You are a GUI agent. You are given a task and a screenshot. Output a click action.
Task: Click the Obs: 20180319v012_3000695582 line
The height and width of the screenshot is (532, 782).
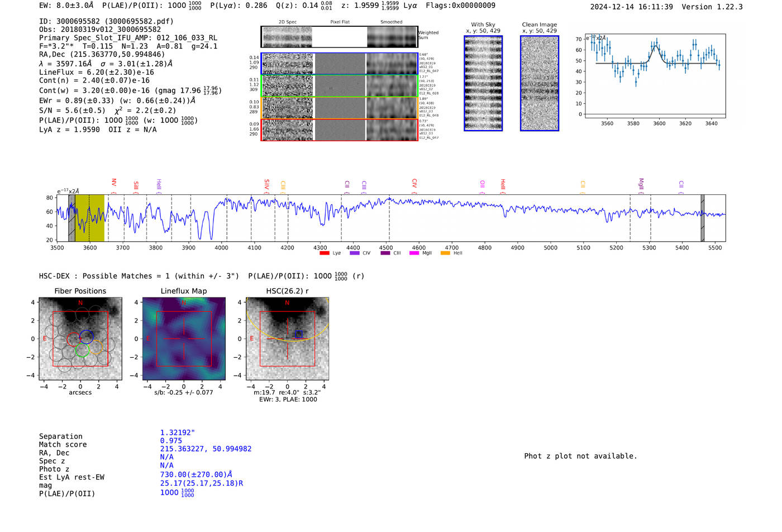pos(100,30)
